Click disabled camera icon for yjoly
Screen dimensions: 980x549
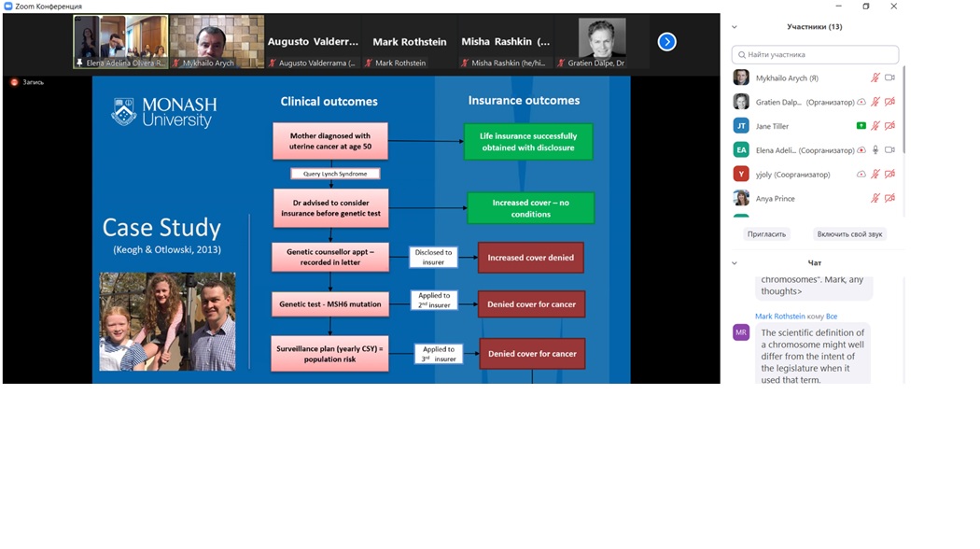point(890,174)
